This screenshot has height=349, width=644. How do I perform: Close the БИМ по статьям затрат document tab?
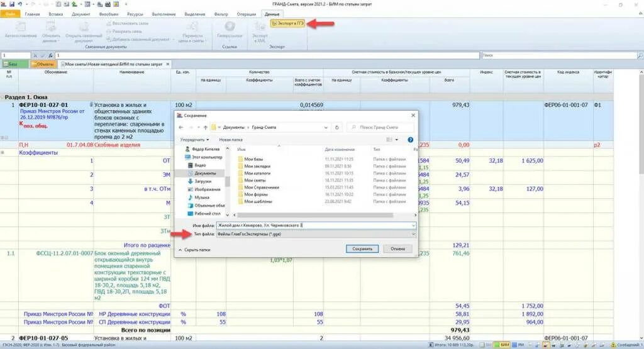click(x=167, y=65)
